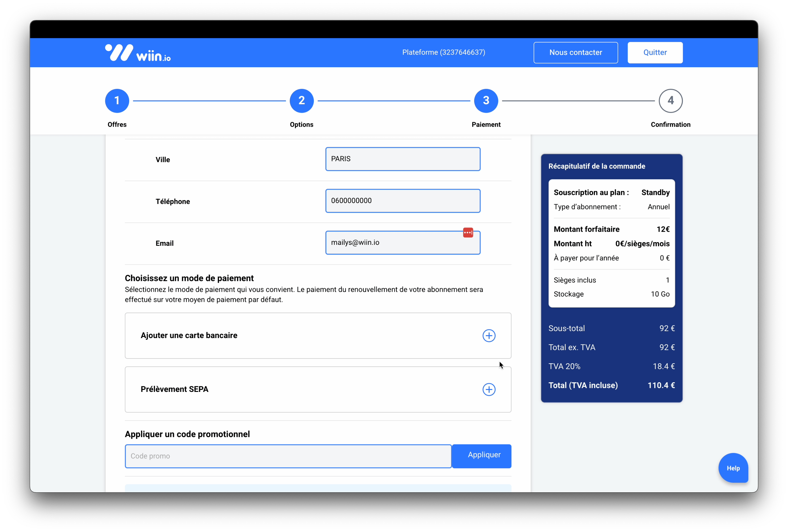Click the Montant forfaitaire 12€ value
Image resolution: width=788 pixels, height=532 pixels.
(663, 229)
